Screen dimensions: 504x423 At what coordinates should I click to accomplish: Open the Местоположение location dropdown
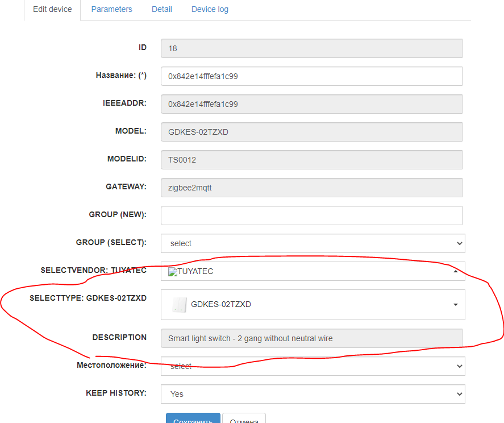(313, 366)
